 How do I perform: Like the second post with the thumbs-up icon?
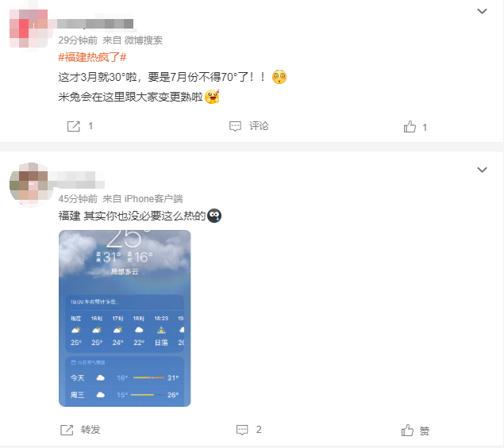[x=407, y=430]
